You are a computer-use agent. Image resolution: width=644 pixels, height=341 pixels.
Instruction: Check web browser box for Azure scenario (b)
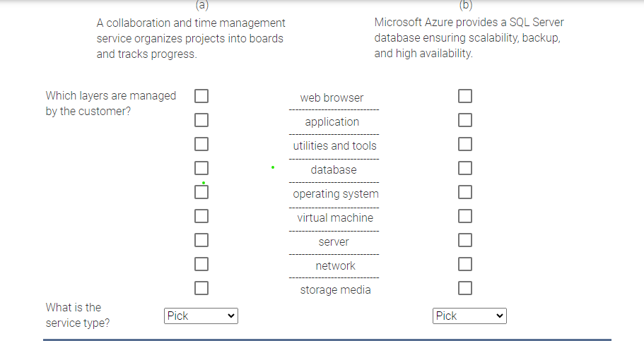point(465,96)
